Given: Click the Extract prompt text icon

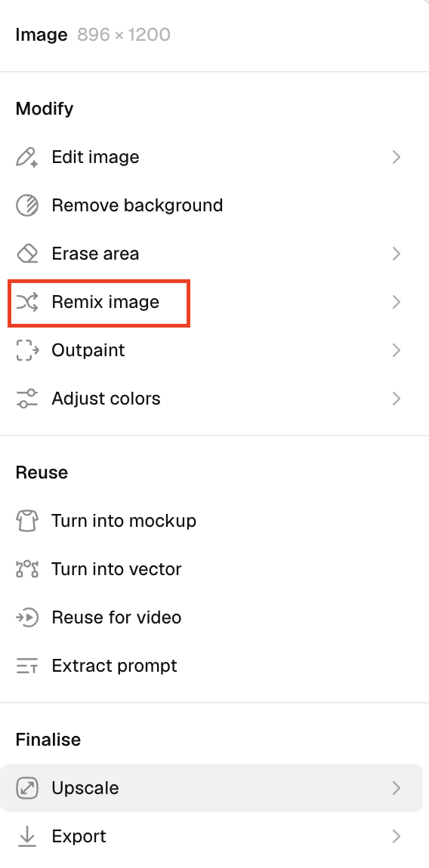Looking at the screenshot, I should pos(27,666).
